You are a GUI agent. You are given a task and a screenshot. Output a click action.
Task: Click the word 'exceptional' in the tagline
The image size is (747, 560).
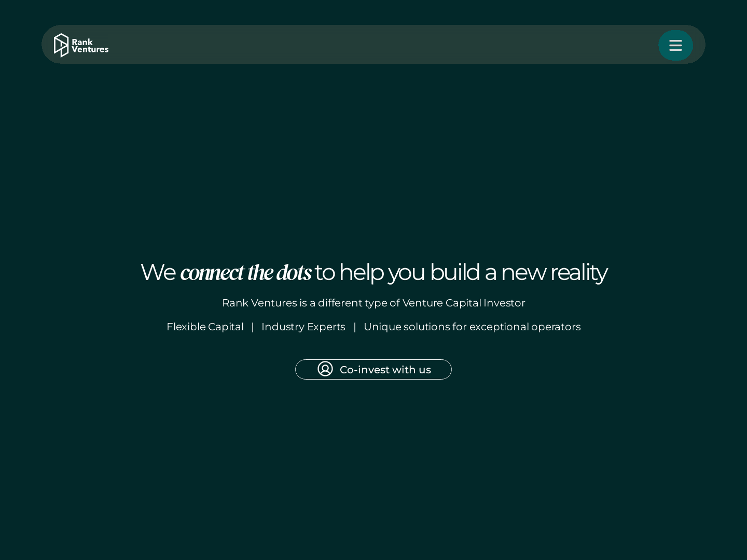[499, 327]
